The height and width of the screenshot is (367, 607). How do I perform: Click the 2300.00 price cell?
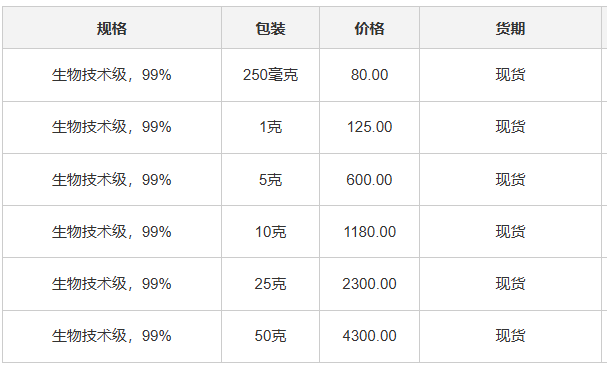pyautogui.click(x=369, y=284)
